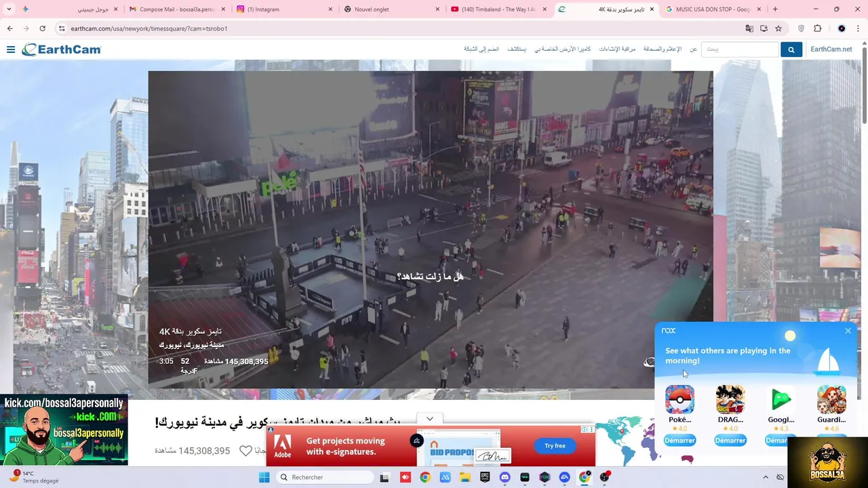Open the Pokémon app icon in Nox
The image size is (868, 488).
(x=679, y=399)
